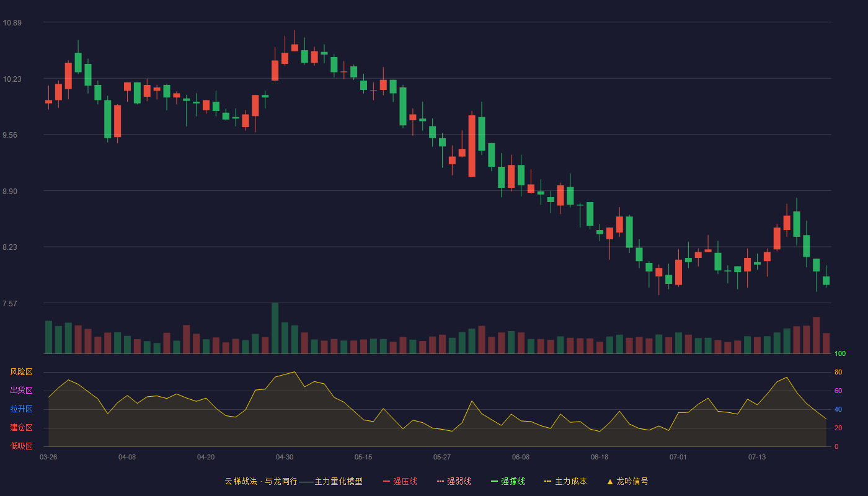
Task: Click the 20 indicator scale value
Action: [x=838, y=428]
